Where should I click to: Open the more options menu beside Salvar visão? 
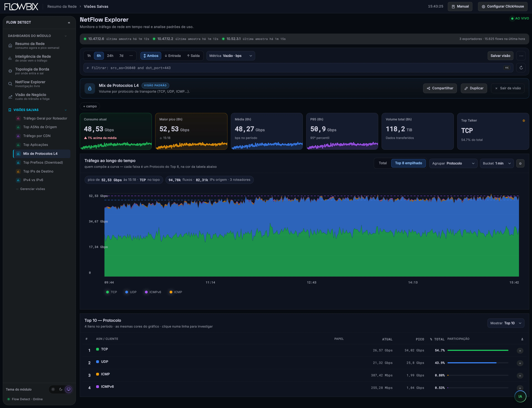coord(521,56)
